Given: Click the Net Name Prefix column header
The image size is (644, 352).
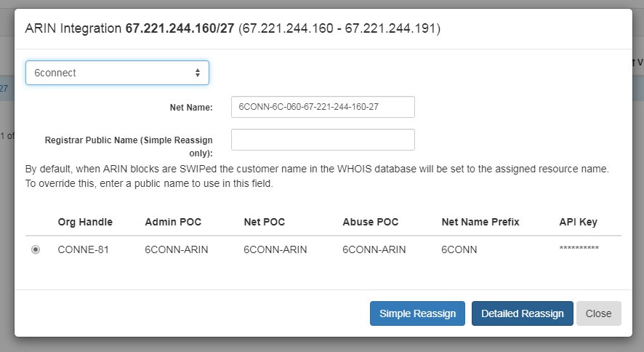Looking at the screenshot, I should click(x=480, y=222).
